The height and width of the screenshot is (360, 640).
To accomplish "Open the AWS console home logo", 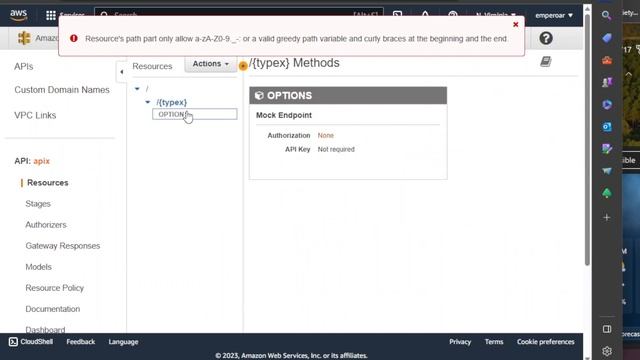I will [x=18, y=15].
